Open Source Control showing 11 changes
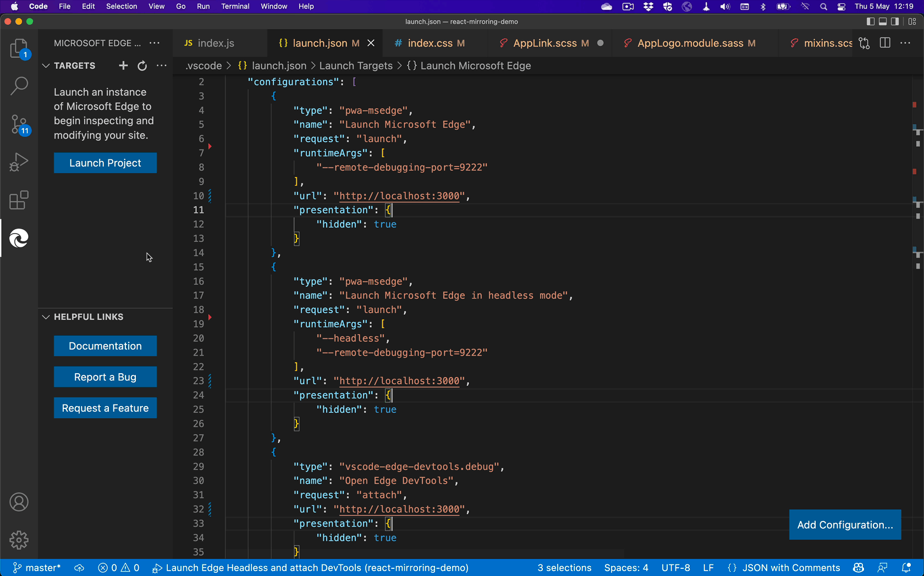 coord(19,125)
